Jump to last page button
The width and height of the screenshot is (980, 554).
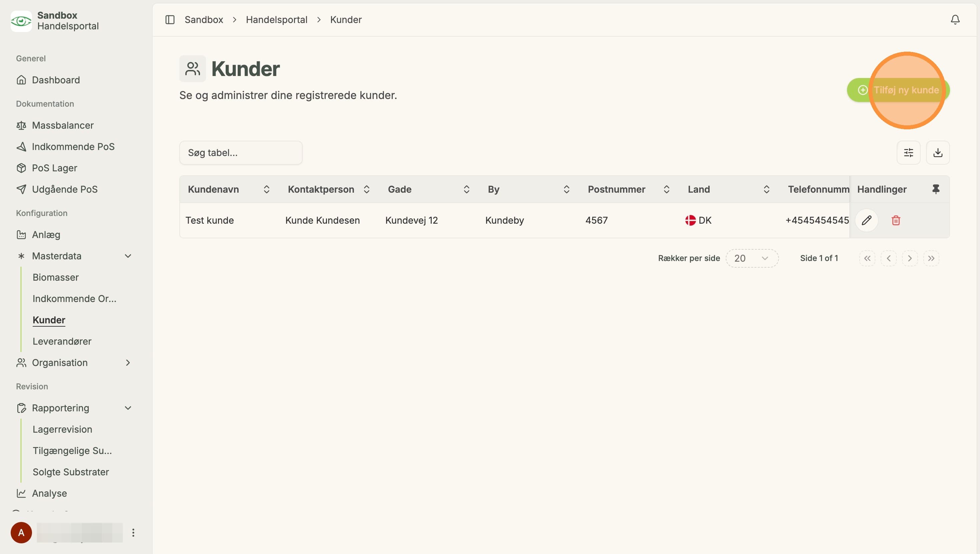tap(931, 258)
